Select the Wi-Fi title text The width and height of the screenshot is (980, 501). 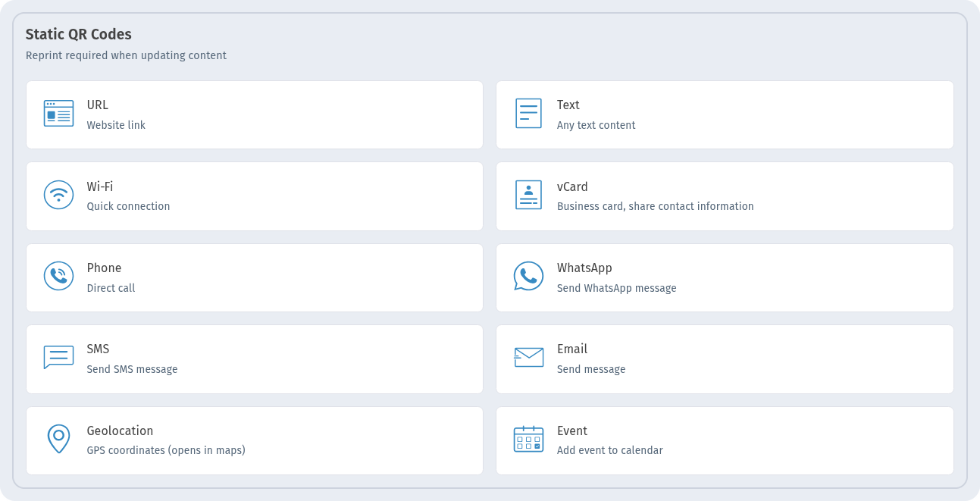pyautogui.click(x=100, y=186)
